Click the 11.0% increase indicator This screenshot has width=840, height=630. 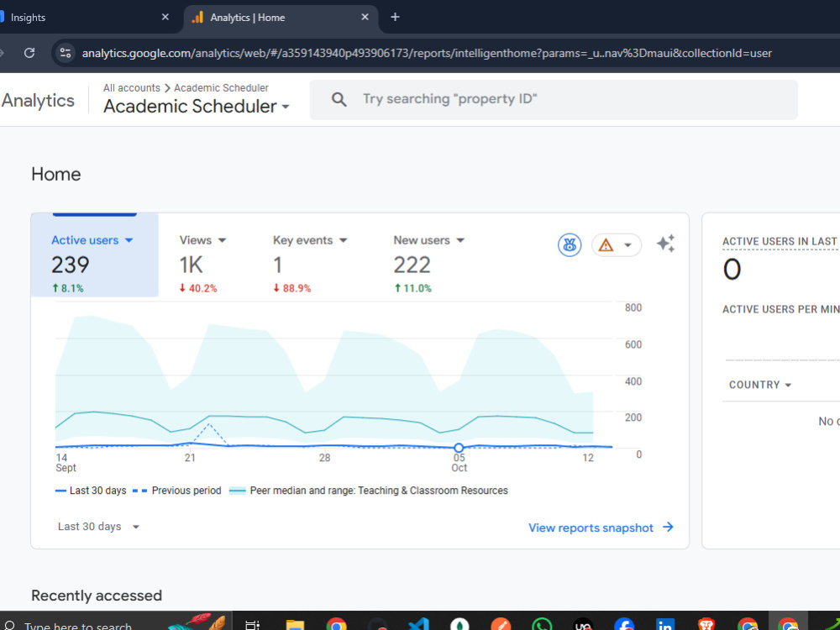(412, 288)
